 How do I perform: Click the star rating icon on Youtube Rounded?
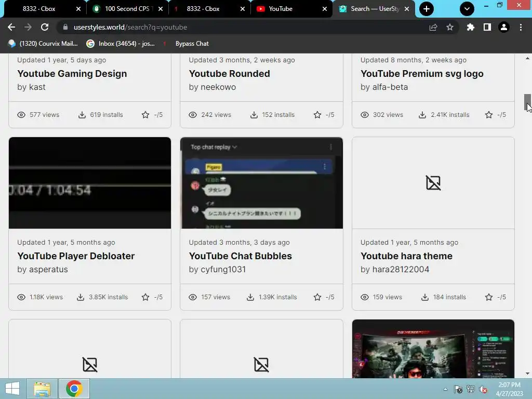[317, 115]
